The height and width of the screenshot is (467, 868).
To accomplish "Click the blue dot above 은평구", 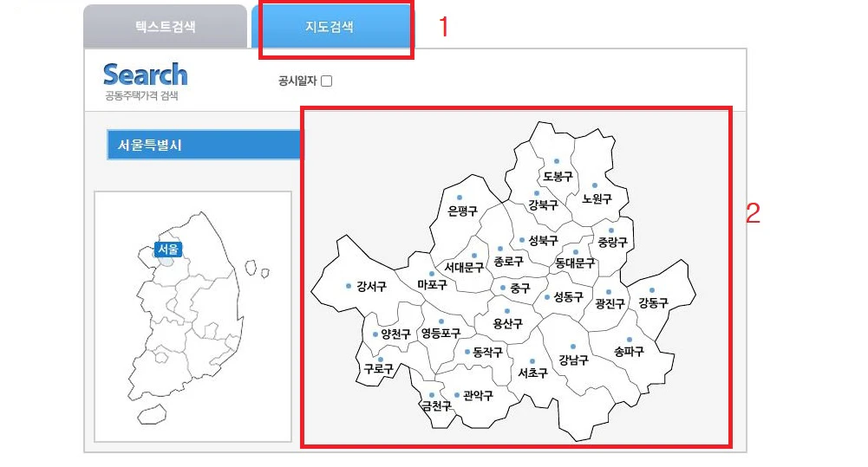I will [460, 198].
